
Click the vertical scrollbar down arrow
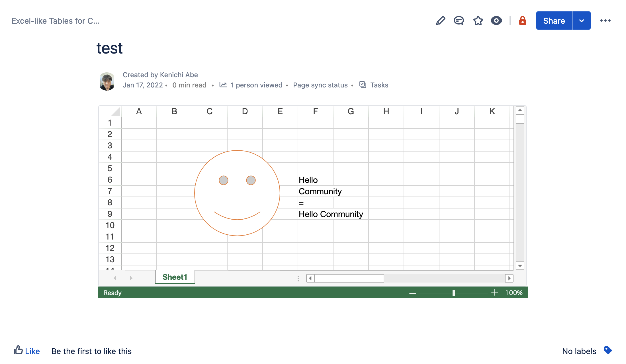(520, 266)
